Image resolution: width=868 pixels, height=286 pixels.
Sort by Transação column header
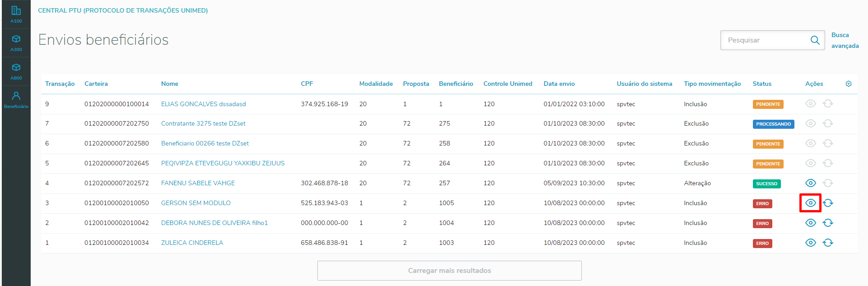pyautogui.click(x=60, y=84)
